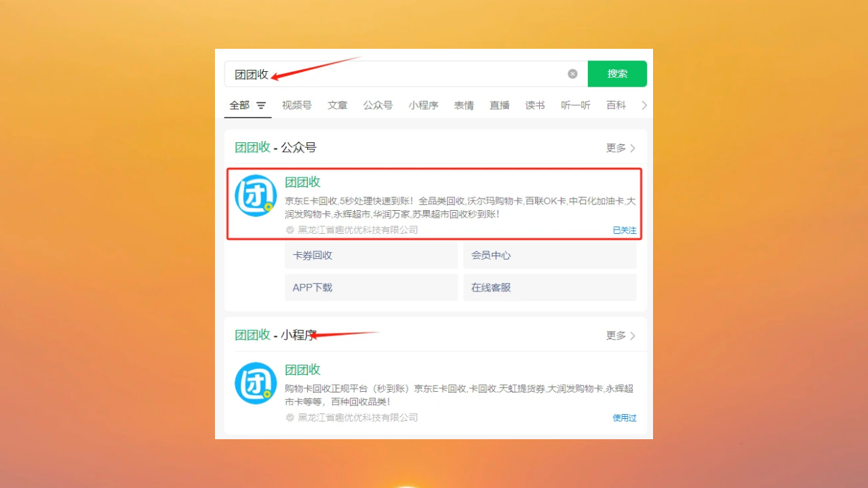Switch to the 听一听 tab

click(576, 105)
